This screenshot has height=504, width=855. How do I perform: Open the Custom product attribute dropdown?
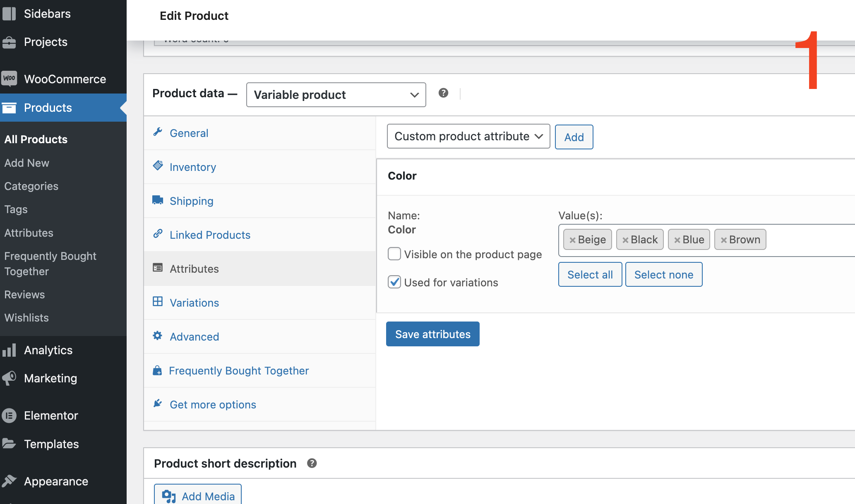pyautogui.click(x=468, y=136)
